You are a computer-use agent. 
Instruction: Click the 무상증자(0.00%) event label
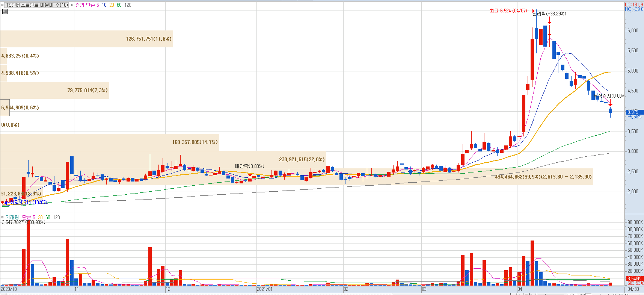[609, 96]
